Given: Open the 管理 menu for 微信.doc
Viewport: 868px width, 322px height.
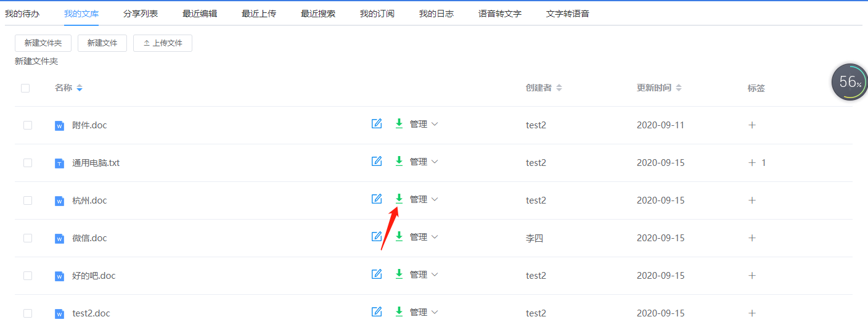Looking at the screenshot, I should point(424,237).
